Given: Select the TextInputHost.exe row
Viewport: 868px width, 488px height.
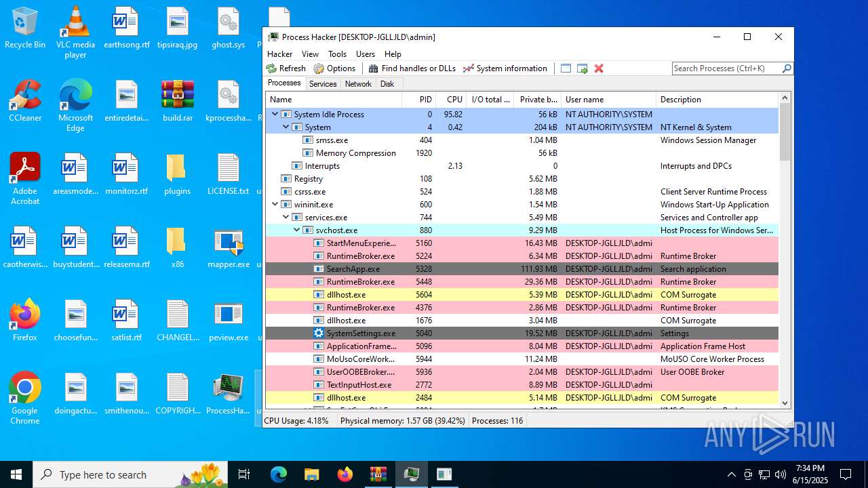Looking at the screenshot, I should click(521, 385).
